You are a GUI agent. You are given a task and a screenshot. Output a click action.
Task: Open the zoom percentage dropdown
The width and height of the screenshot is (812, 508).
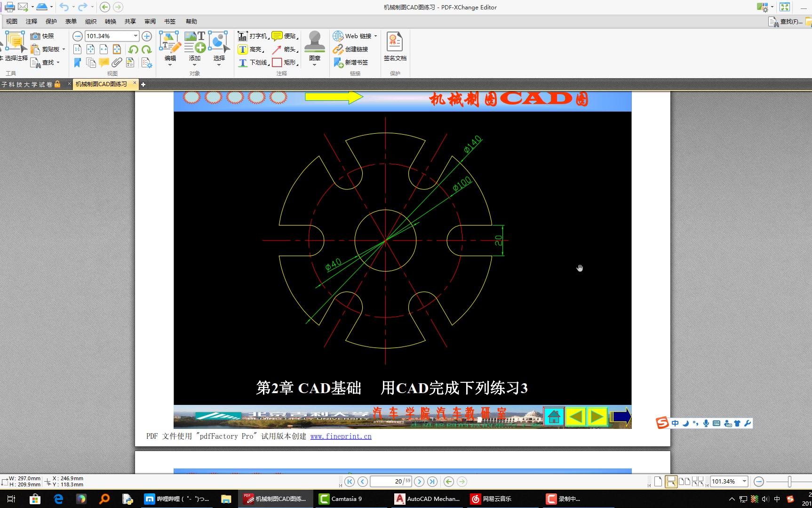tap(135, 36)
